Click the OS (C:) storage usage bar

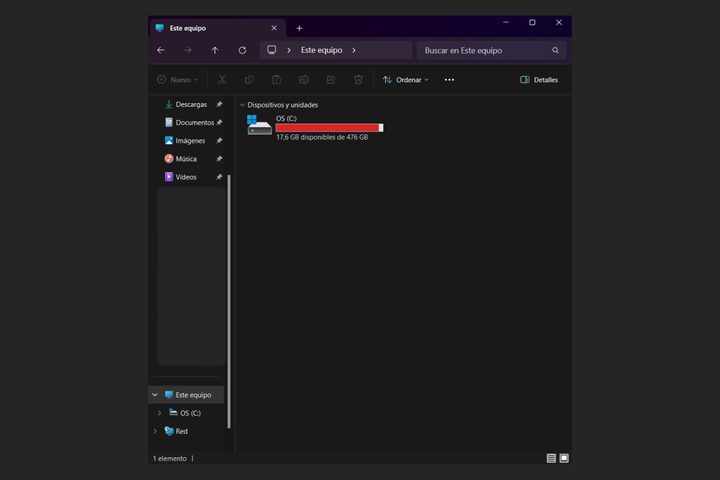click(x=329, y=128)
